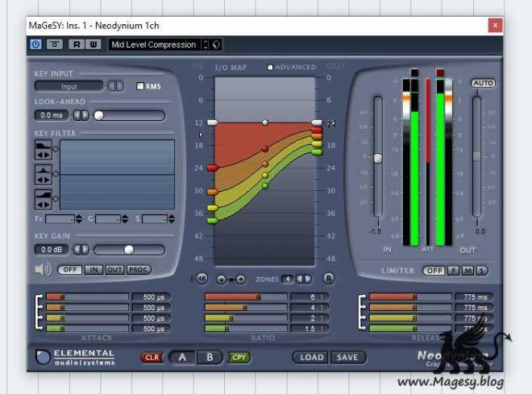
Task: Set key monitor to PROC
Action: pos(139,270)
